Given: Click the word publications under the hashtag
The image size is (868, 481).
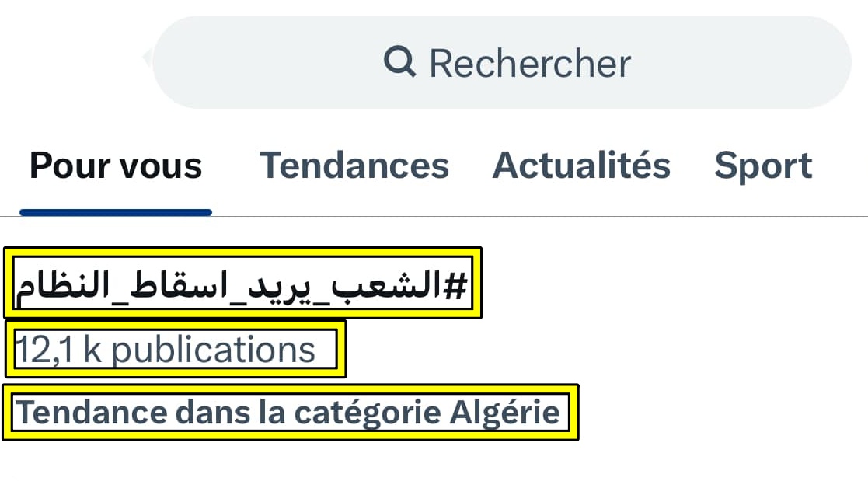Looking at the screenshot, I should coord(214,350).
